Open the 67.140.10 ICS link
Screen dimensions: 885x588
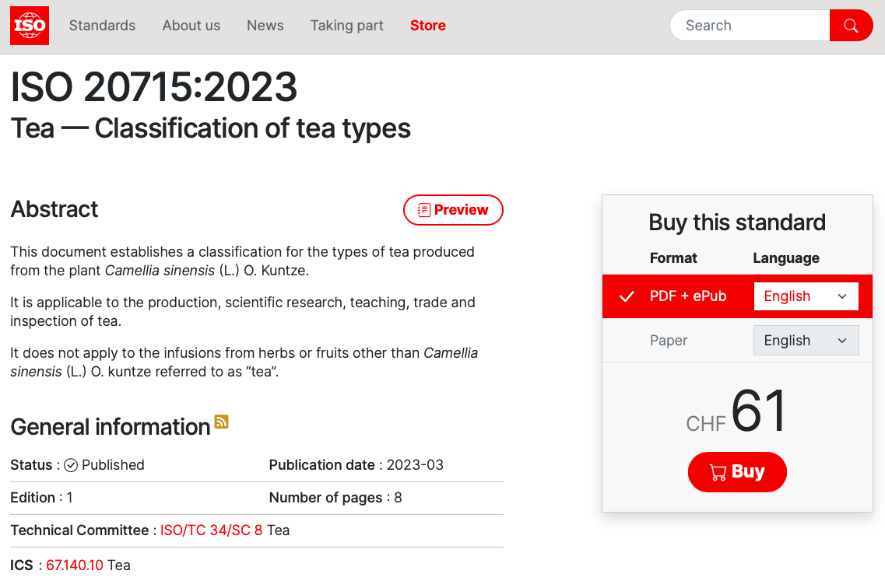(75, 565)
